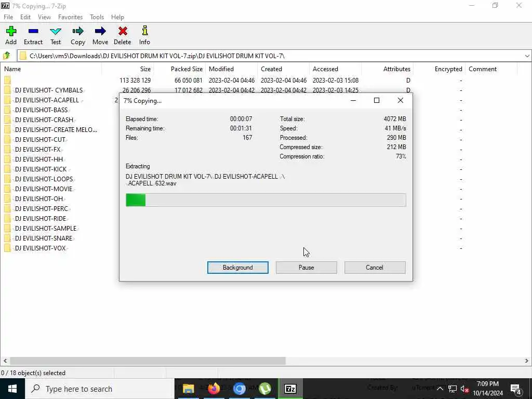
Task: Select the DJ EVILISHOT-HH folder icon
Action: click(7, 159)
